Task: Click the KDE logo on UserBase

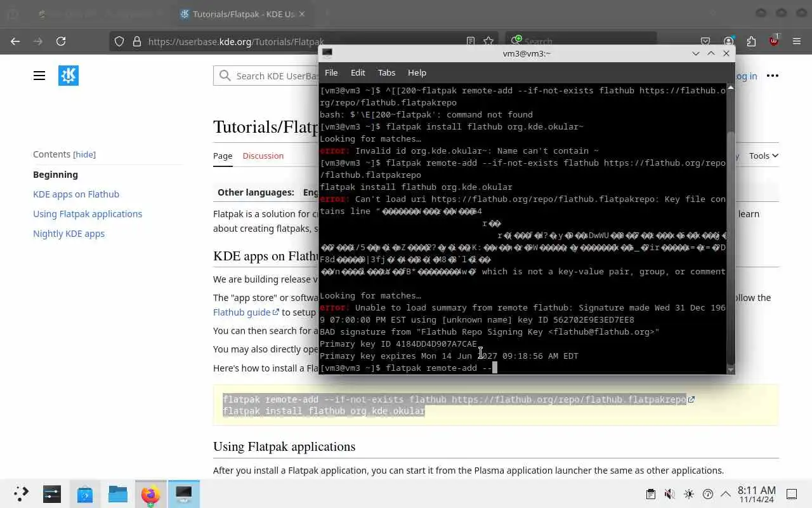Action: tap(69, 76)
